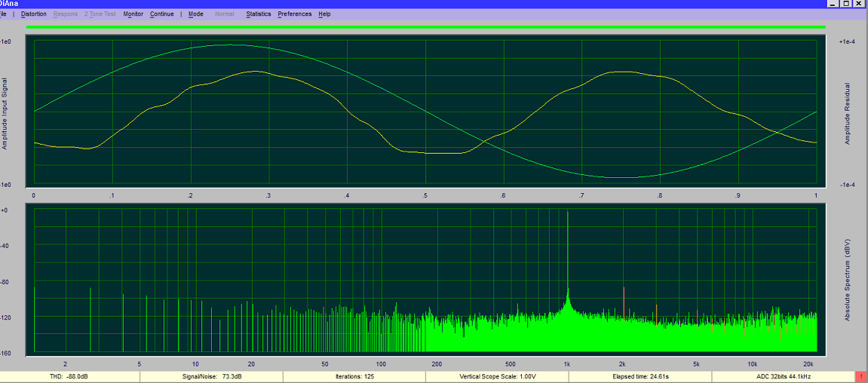Click the THD -88.0dB status field

coord(69,376)
